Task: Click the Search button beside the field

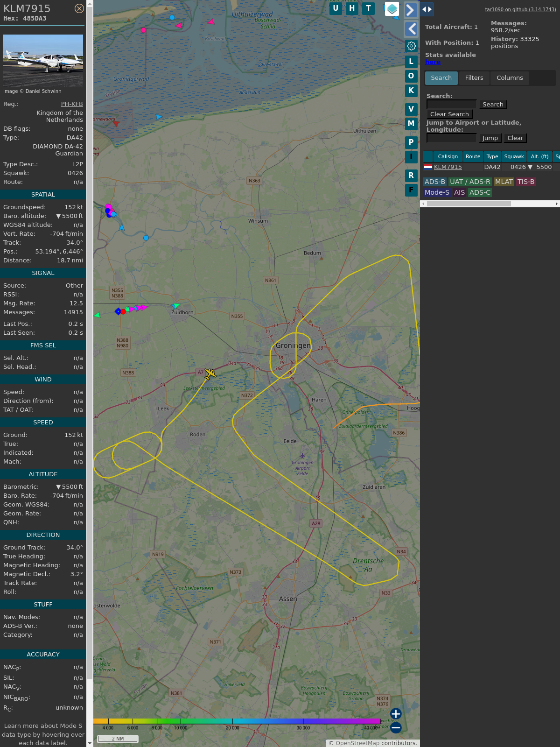Action: point(493,105)
